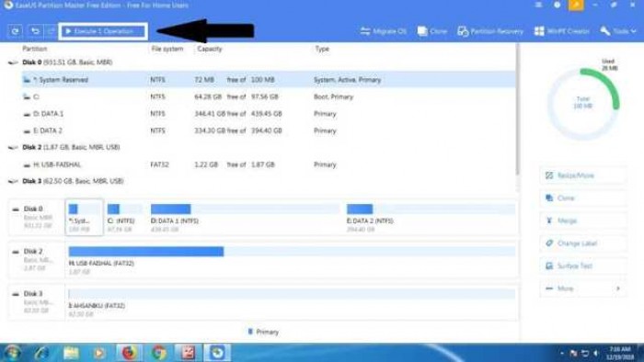This screenshot has height=362, width=644.
Task: Open Internet Explorer from the taskbar
Action: [x=41, y=353]
